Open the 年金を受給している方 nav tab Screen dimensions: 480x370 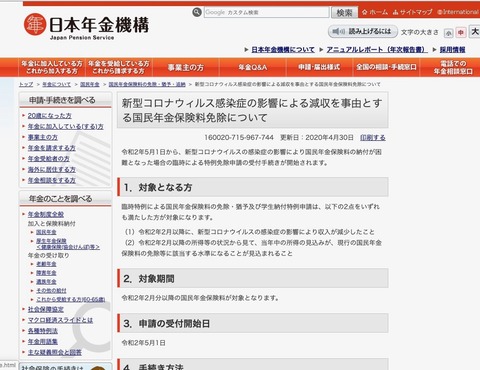pyautogui.click(x=119, y=67)
